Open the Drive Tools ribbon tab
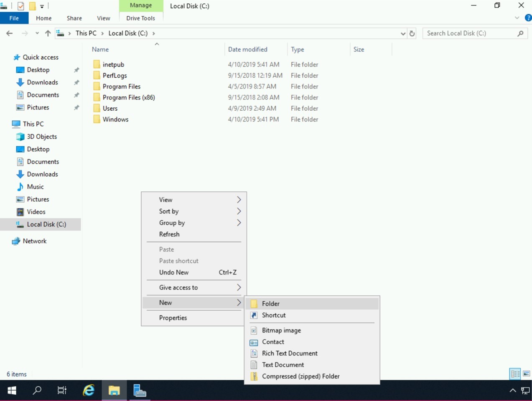The height and width of the screenshot is (401, 532). tap(140, 18)
